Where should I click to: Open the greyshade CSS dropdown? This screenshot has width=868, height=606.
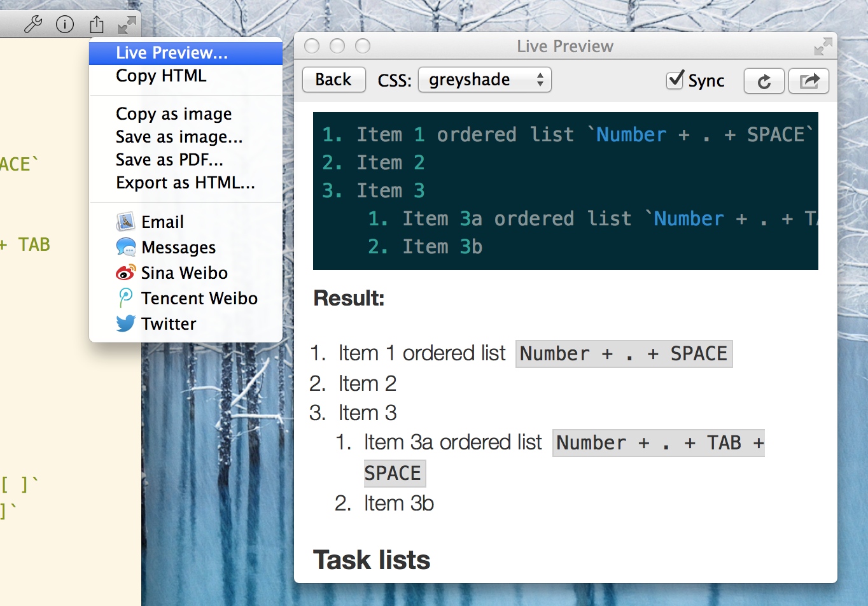coord(484,80)
